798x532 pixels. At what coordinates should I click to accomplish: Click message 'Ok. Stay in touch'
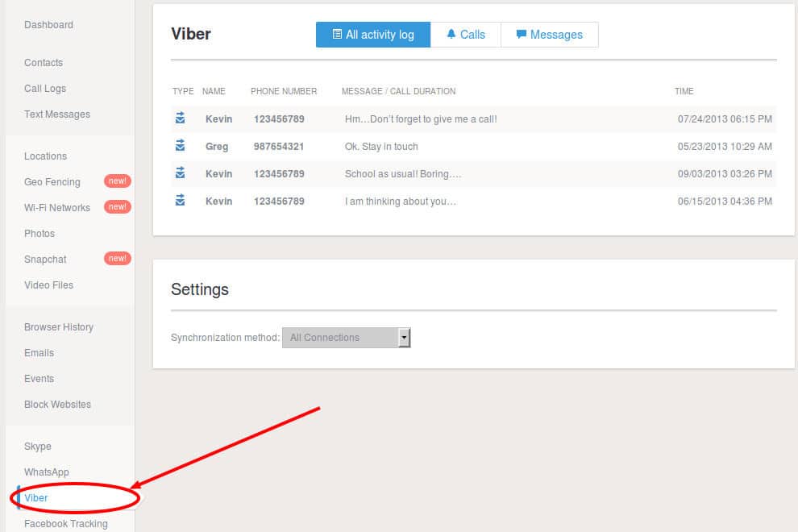point(382,147)
